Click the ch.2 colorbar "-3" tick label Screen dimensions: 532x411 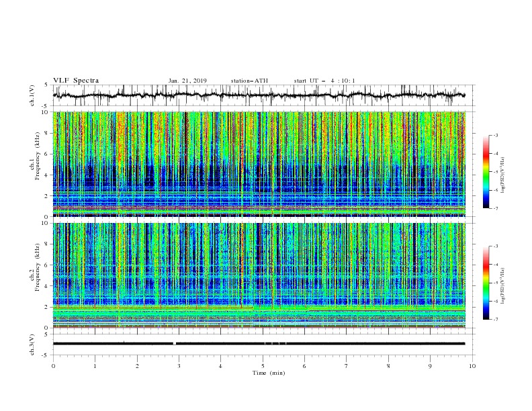496,246
